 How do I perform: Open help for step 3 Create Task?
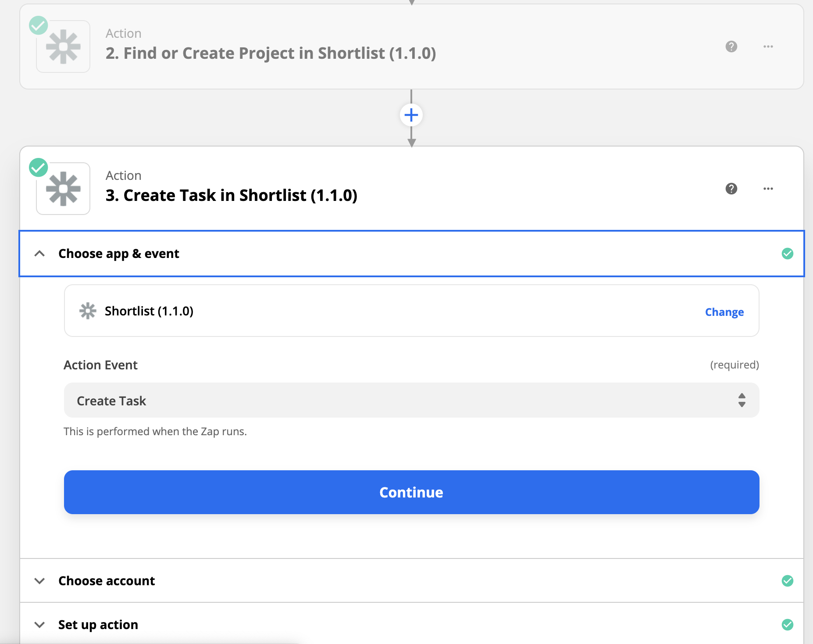point(731,189)
